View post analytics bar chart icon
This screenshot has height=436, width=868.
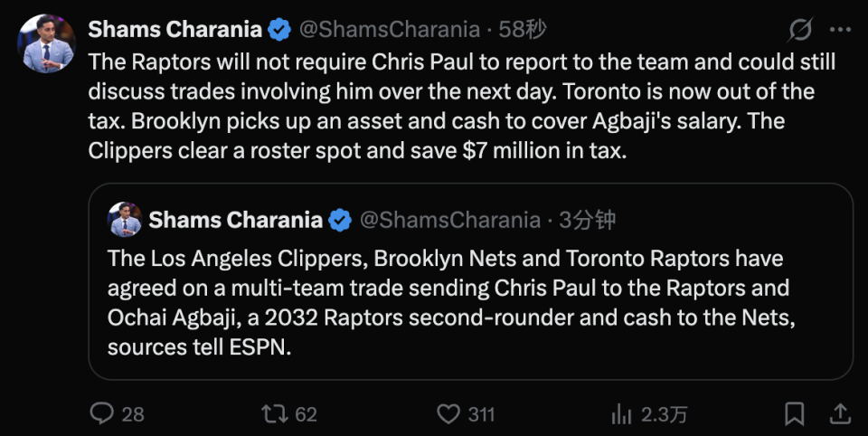click(x=622, y=414)
